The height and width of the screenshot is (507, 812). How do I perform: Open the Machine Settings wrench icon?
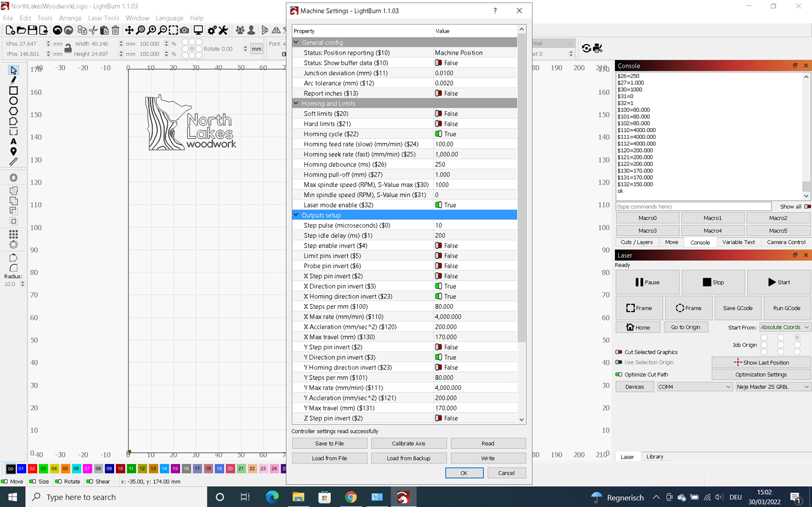(x=223, y=30)
